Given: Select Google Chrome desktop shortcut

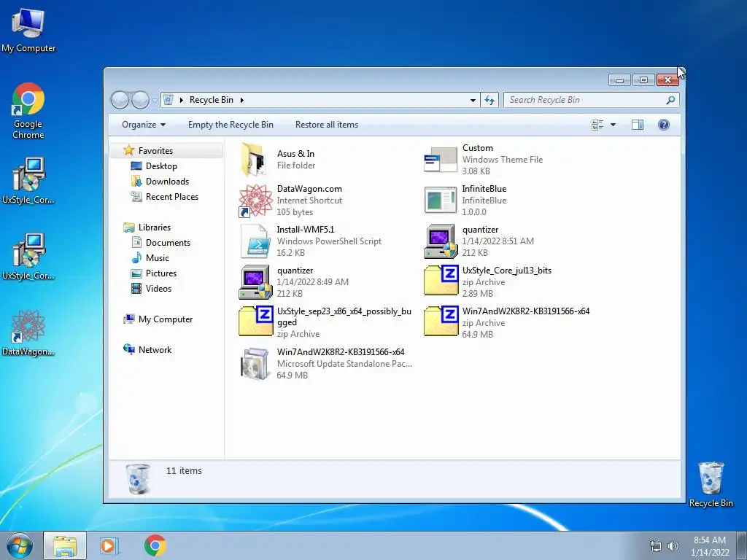Looking at the screenshot, I should pyautogui.click(x=28, y=111).
